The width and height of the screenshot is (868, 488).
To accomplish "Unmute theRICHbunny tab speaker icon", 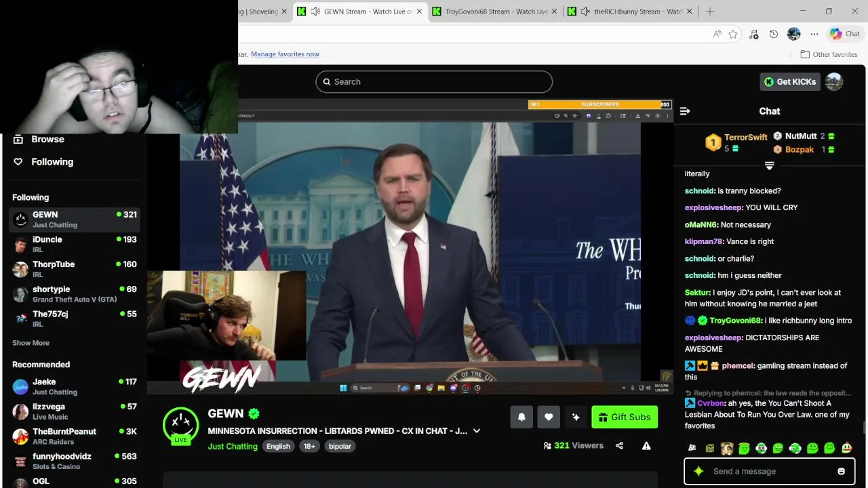I will pos(586,12).
